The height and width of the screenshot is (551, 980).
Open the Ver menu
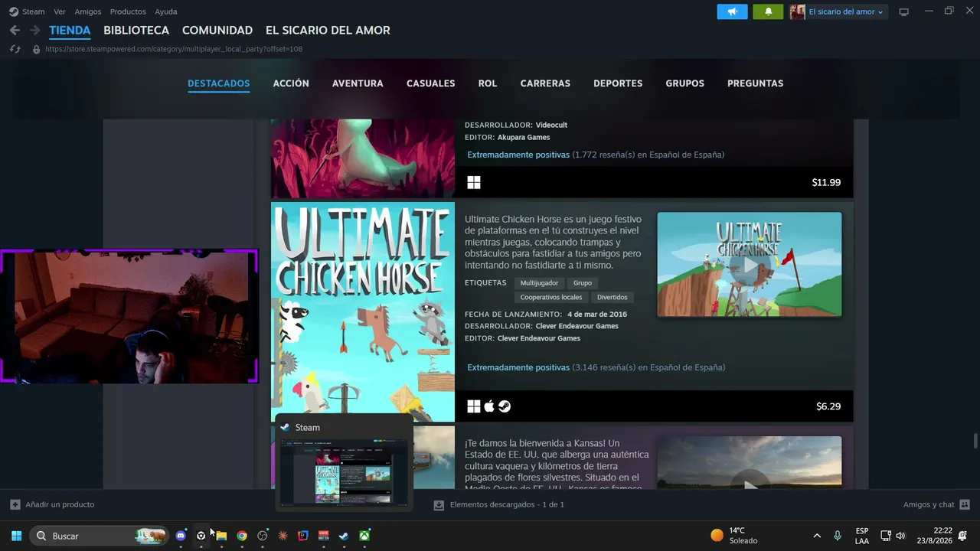[60, 11]
